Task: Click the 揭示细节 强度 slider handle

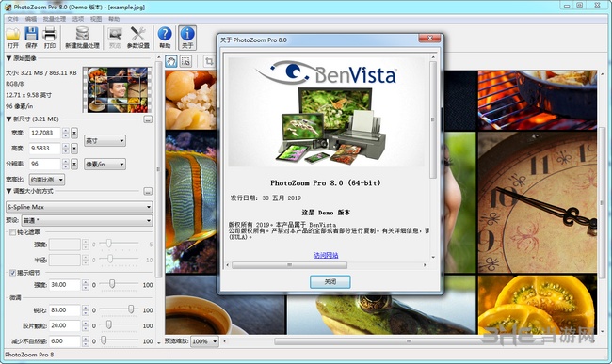Action: 112,283
